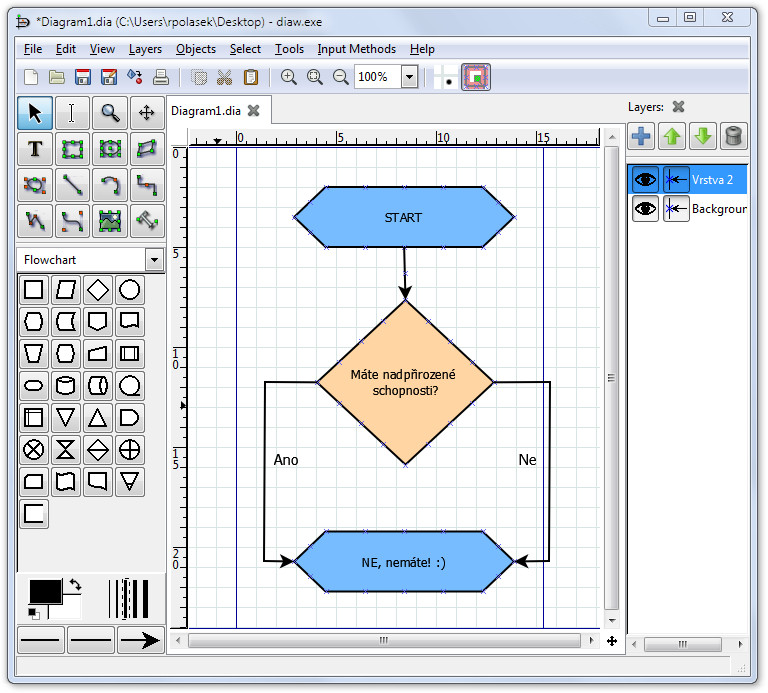This screenshot has width=768, height=693.
Task: Raise layer with green up arrow
Action: pyautogui.click(x=672, y=136)
